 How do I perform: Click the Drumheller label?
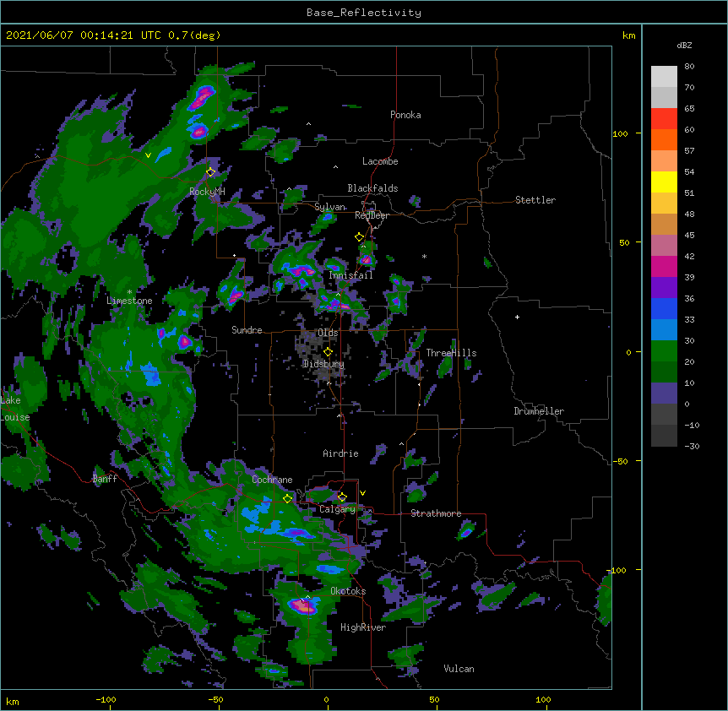click(x=539, y=411)
